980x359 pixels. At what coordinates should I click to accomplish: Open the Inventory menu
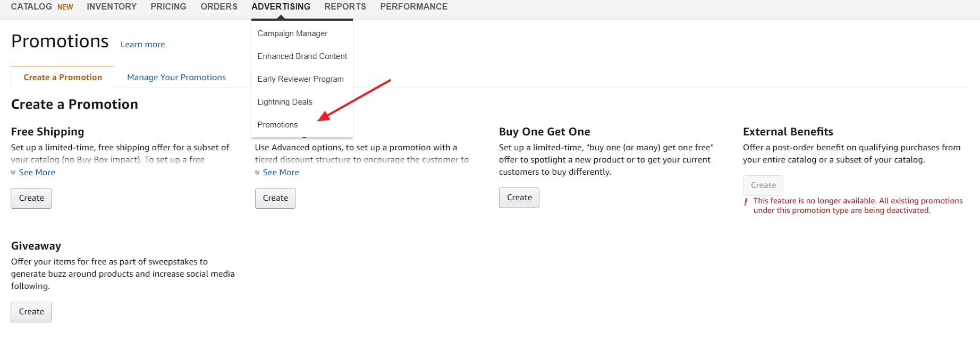click(112, 6)
